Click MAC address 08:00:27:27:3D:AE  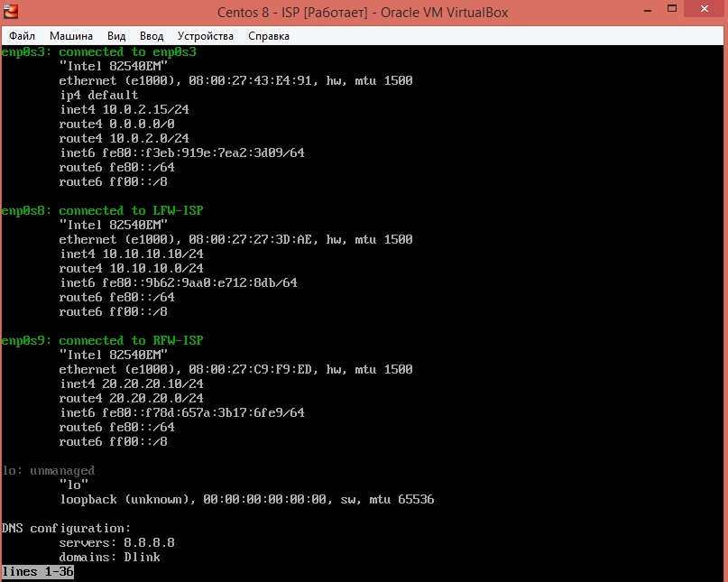point(250,240)
